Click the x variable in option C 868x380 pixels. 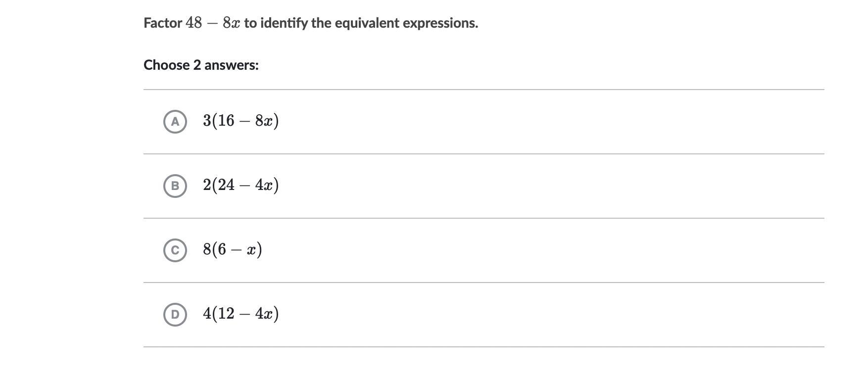(x=252, y=250)
